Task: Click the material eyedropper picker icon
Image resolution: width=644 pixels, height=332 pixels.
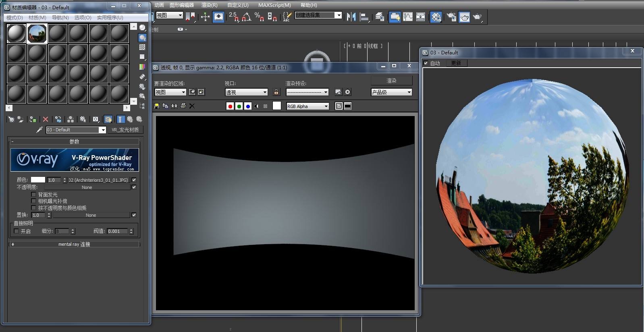Action: [x=39, y=130]
